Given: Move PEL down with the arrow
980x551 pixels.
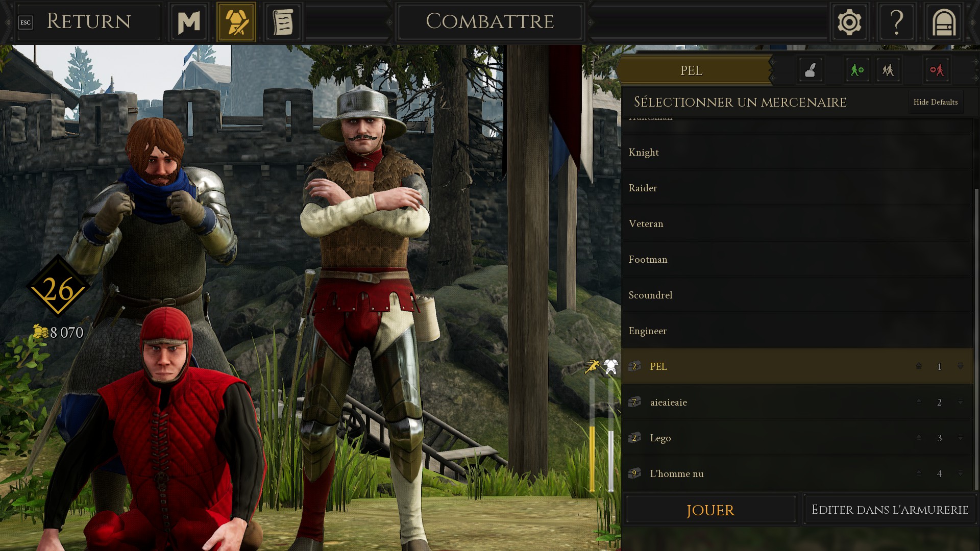Looking at the screenshot, I should 960,366.
